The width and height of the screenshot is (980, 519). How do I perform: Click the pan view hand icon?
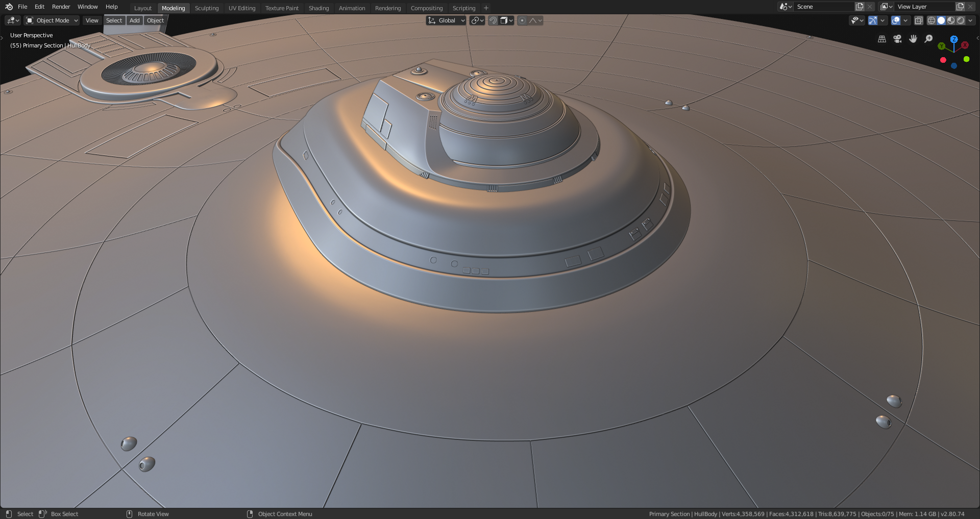(913, 39)
